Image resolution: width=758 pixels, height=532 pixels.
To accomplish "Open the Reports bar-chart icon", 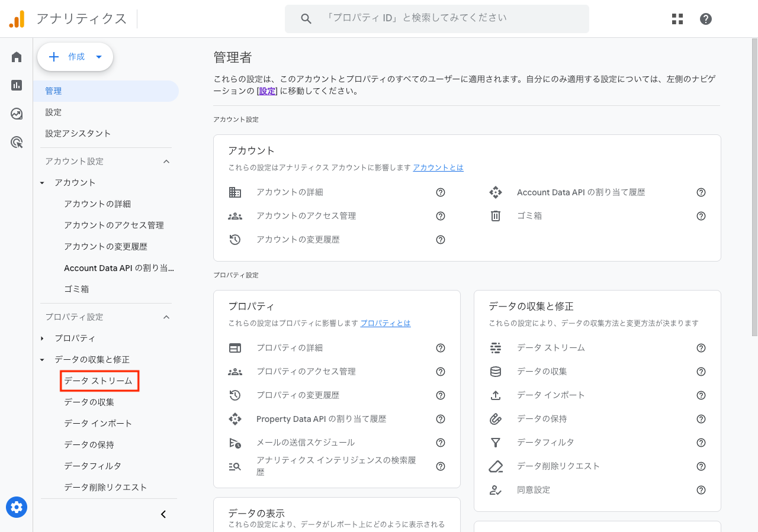I will click(16, 85).
